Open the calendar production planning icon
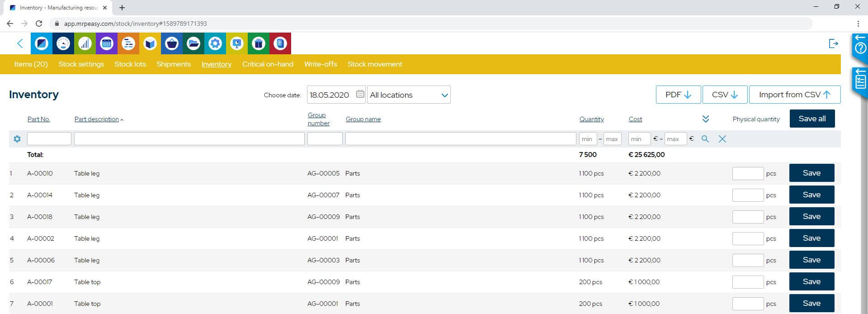This screenshot has height=314, width=868. click(107, 43)
